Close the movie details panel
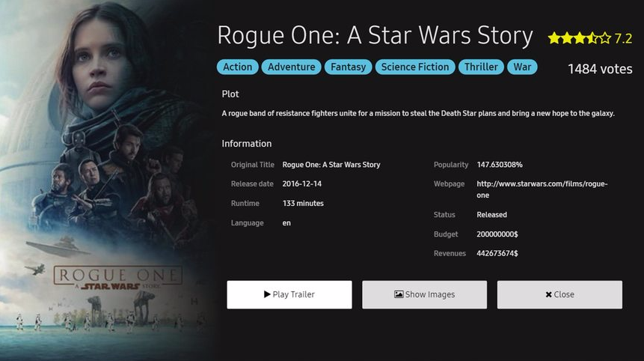Screen dimensions: 644x361 pyautogui.click(x=559, y=294)
